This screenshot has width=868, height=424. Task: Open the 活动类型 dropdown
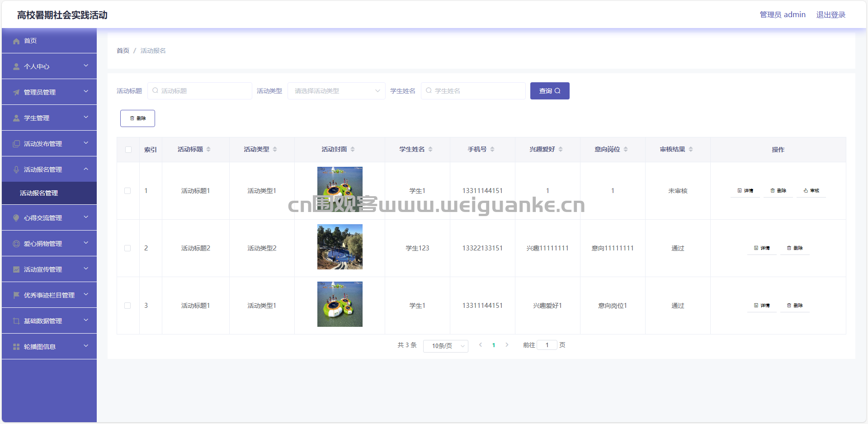[x=336, y=91]
